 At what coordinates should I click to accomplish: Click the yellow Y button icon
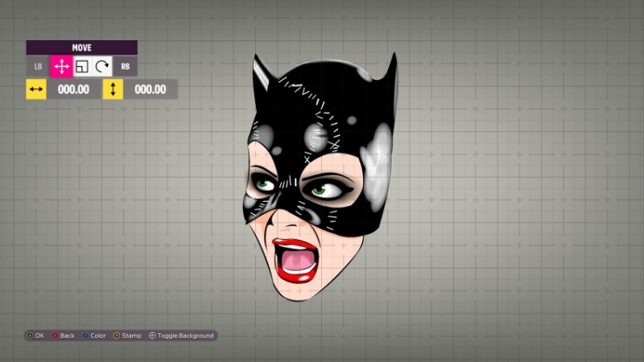click(117, 335)
